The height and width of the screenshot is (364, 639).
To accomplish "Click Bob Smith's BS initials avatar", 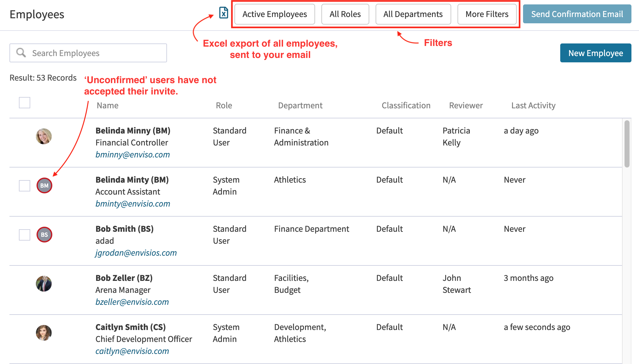I will click(x=44, y=235).
